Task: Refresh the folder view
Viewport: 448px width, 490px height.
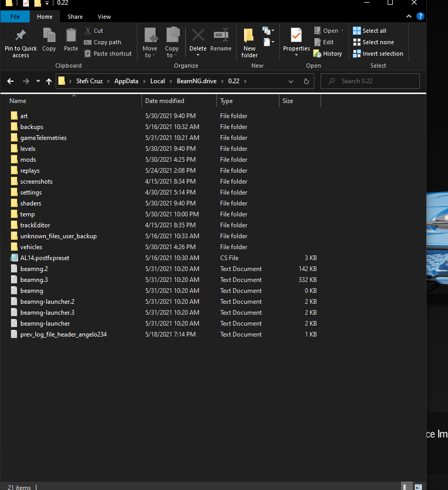Action: click(x=306, y=81)
